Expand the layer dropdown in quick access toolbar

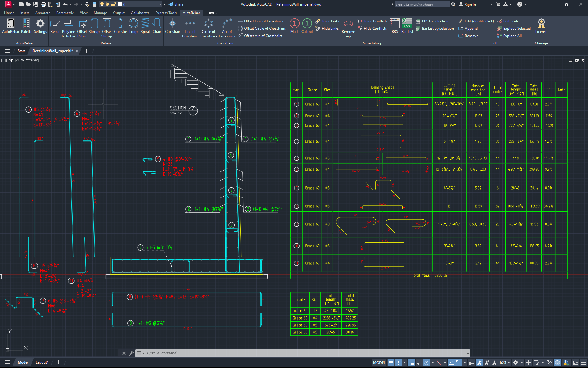point(160,4)
